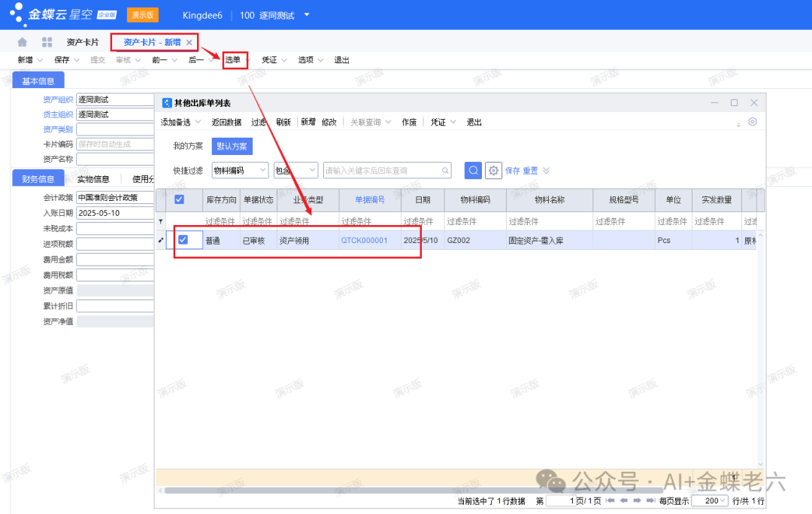Uncheck the QTCK000001 row checkbox
This screenshot has height=514, width=812.
pos(183,240)
